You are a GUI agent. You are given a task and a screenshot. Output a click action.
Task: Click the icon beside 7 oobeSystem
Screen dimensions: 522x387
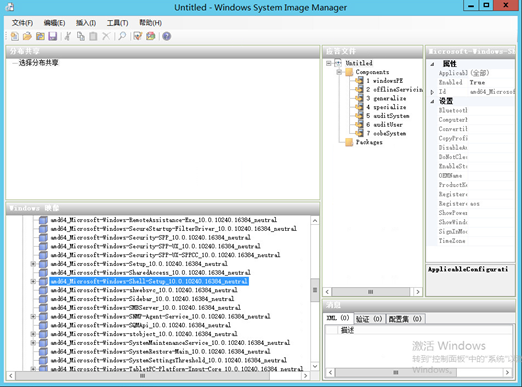pos(359,133)
